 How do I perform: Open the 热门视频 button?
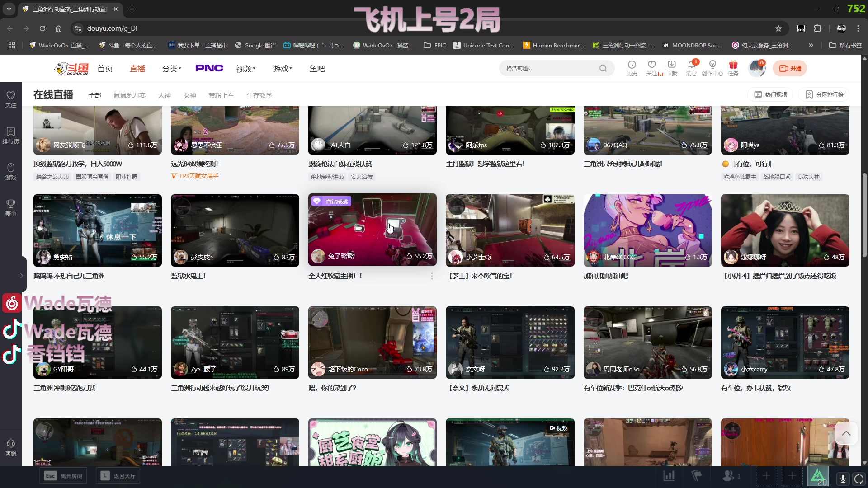(x=771, y=94)
